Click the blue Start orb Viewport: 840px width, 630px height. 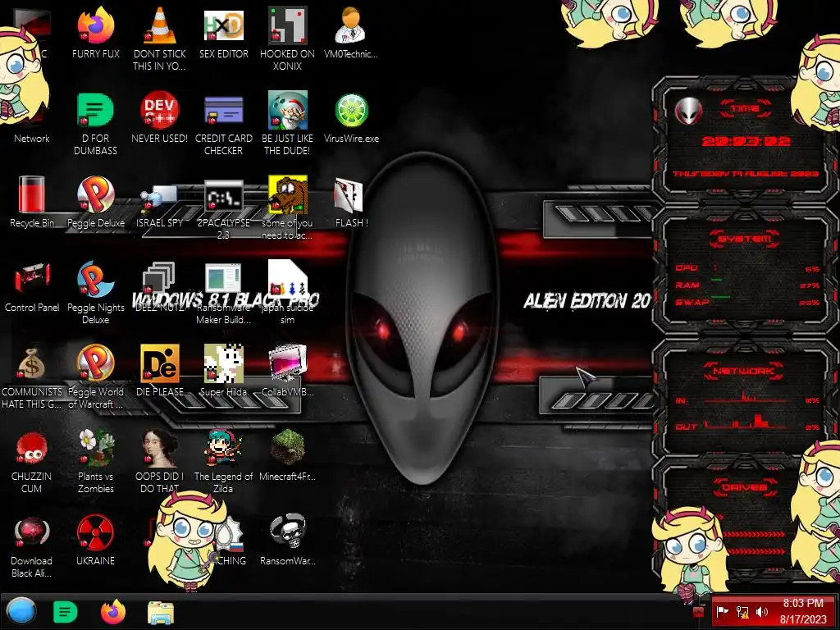pyautogui.click(x=21, y=612)
